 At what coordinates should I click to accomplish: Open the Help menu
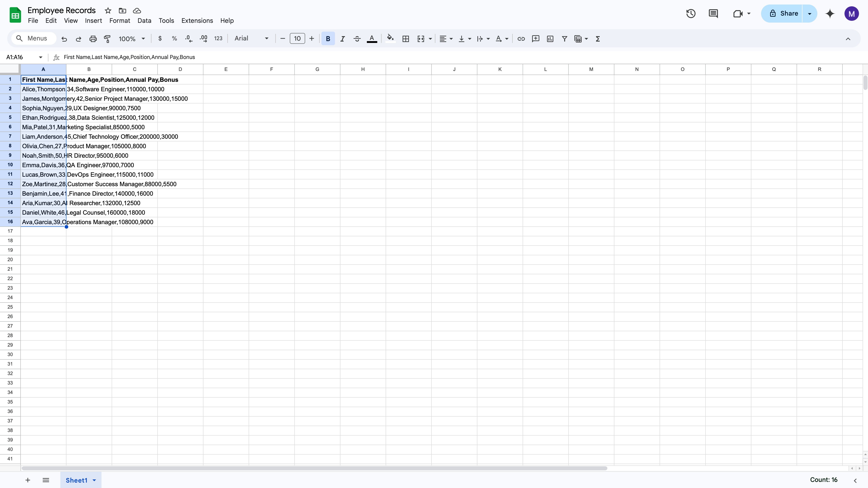click(227, 21)
